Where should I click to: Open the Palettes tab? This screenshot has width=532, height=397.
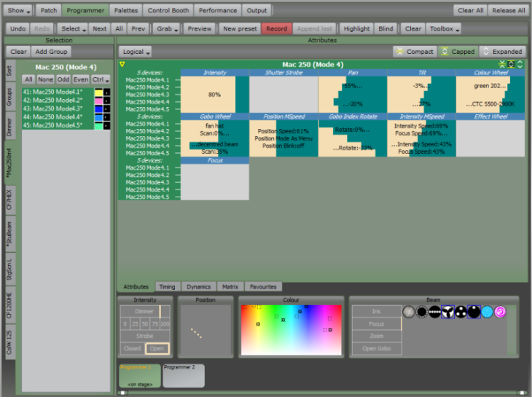pyautogui.click(x=126, y=10)
